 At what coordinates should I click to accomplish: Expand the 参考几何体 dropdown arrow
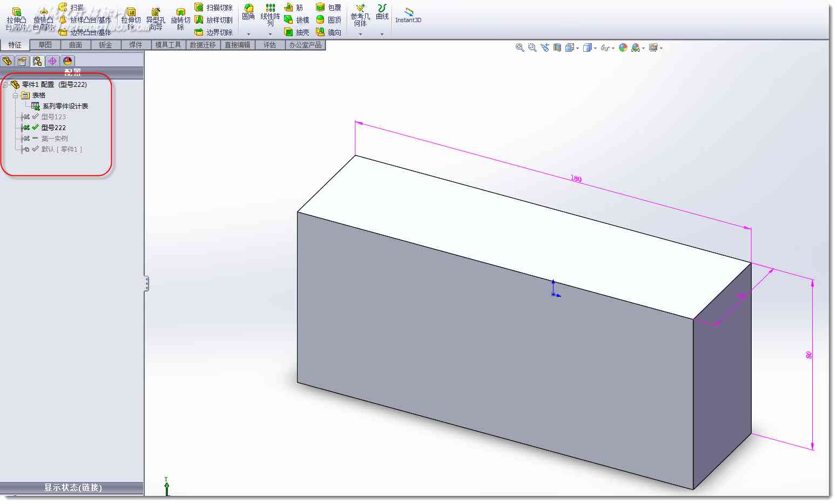tap(360, 34)
